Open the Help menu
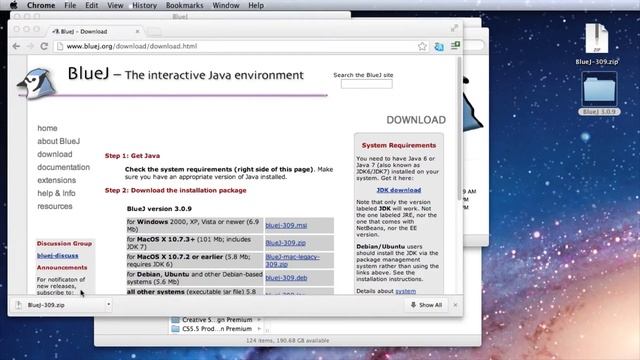This screenshot has height=360, width=640. 256,5
